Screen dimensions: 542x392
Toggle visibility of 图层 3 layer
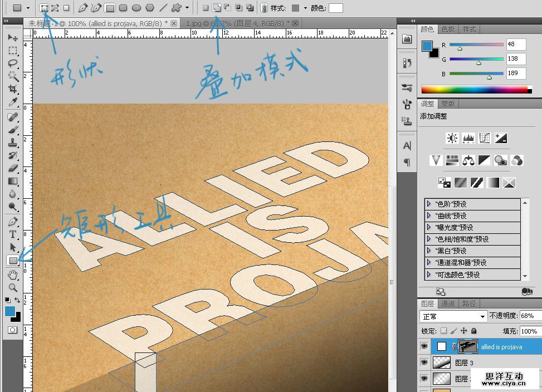(424, 362)
